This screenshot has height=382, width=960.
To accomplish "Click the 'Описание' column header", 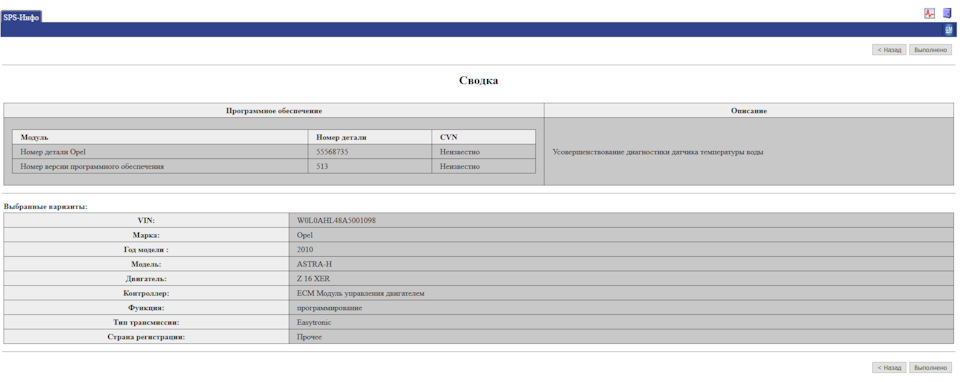I will [749, 111].
